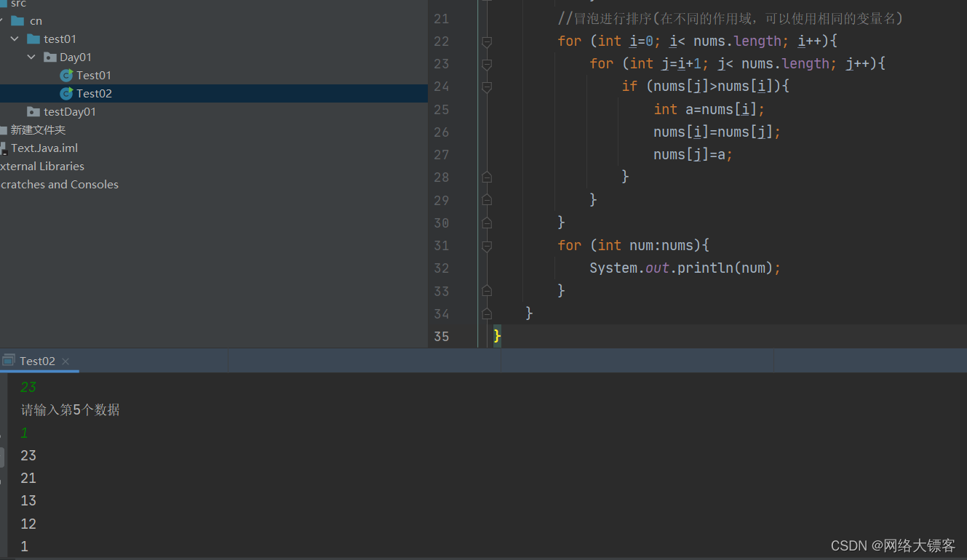Click console output line '13'
This screenshot has width=967, height=560.
pos(28,500)
